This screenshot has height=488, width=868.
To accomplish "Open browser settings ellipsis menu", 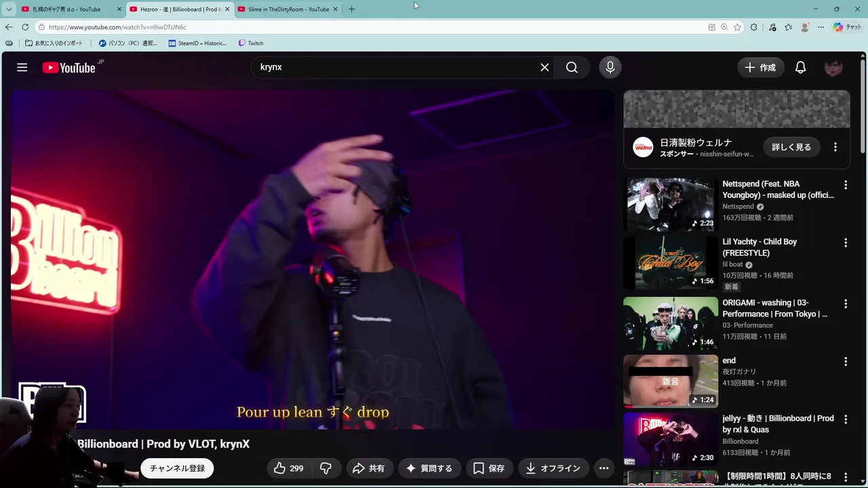I will (821, 27).
